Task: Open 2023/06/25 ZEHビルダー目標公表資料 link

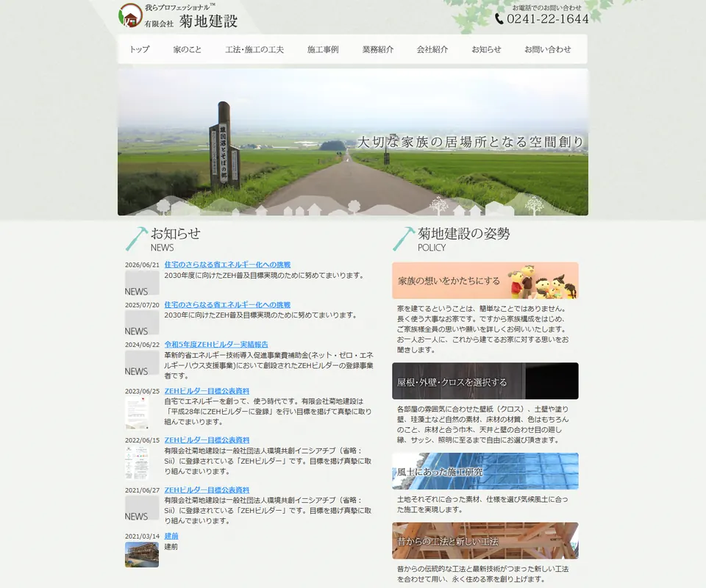Action: click(x=207, y=391)
